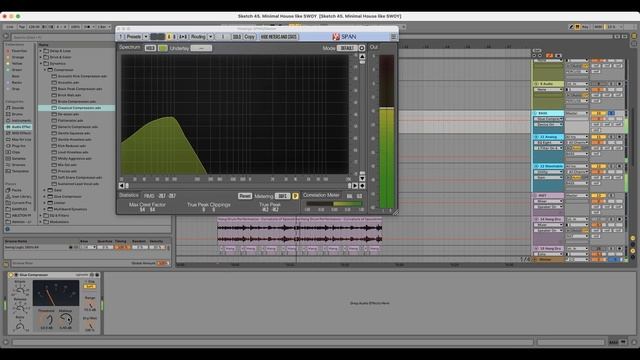Select MIDI Effects category in browser
The width and height of the screenshot is (640, 360).
pyautogui.click(x=18, y=133)
